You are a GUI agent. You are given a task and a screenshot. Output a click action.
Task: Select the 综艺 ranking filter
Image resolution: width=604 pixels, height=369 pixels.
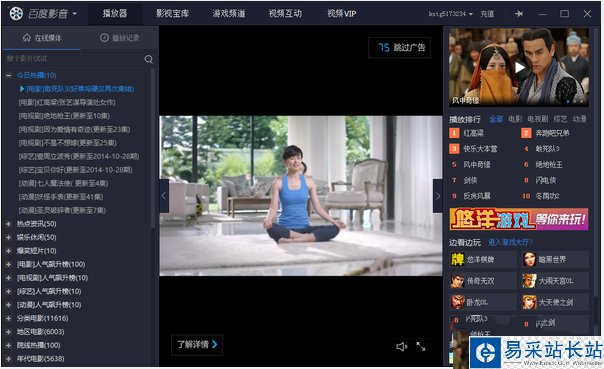click(560, 119)
